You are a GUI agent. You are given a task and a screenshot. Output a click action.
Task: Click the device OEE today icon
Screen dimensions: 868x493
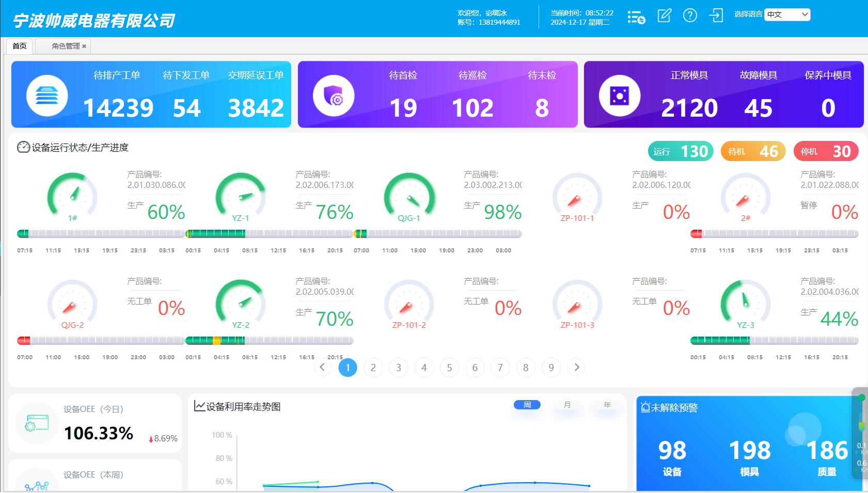pos(37,423)
